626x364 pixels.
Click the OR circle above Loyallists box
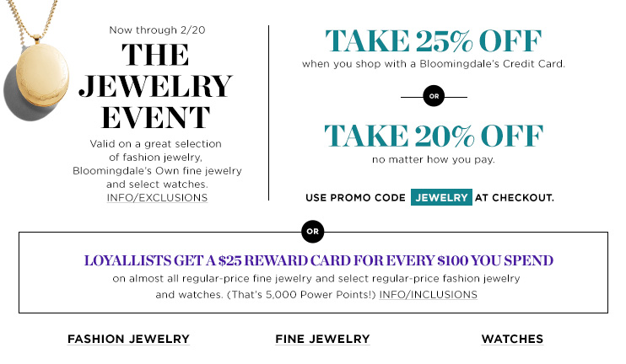pyautogui.click(x=313, y=231)
